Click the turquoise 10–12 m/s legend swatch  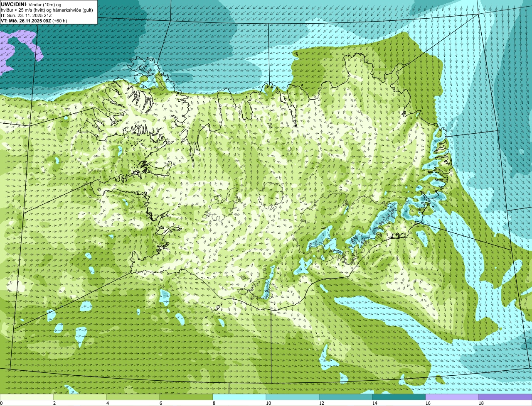point(293,397)
